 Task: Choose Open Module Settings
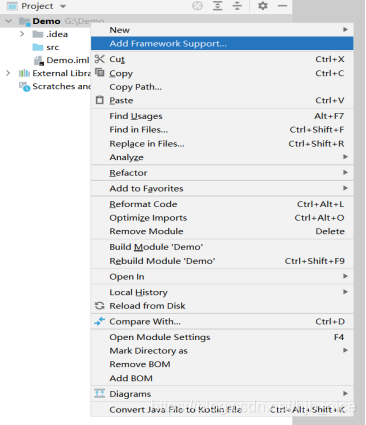click(x=222, y=337)
